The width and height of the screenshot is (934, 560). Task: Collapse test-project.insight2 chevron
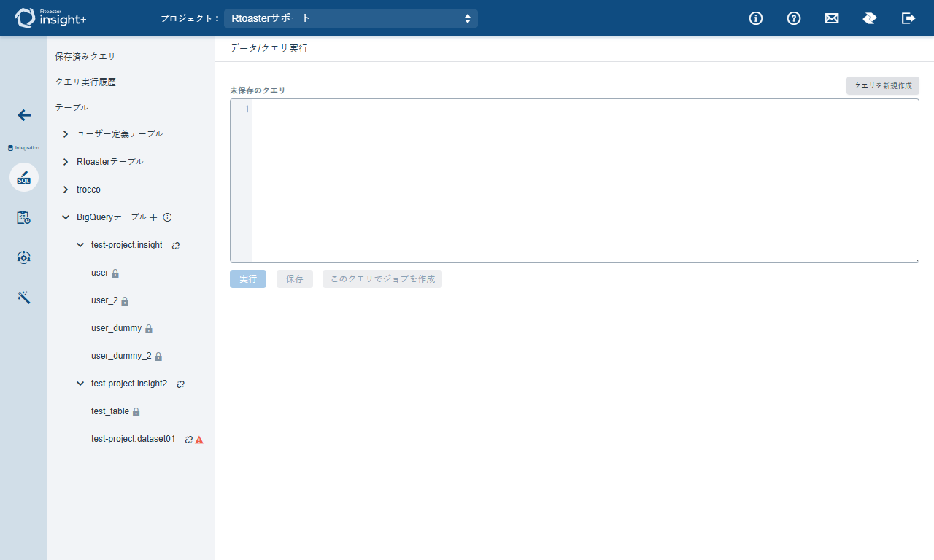80,384
